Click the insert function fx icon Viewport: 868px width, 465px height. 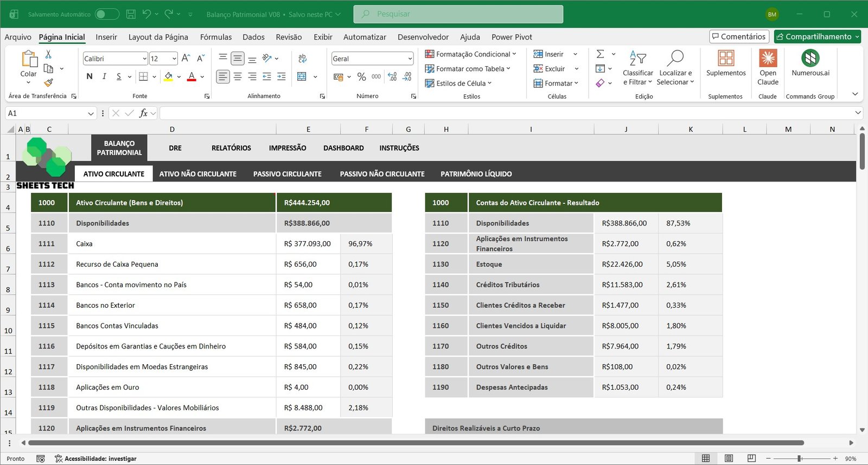143,113
